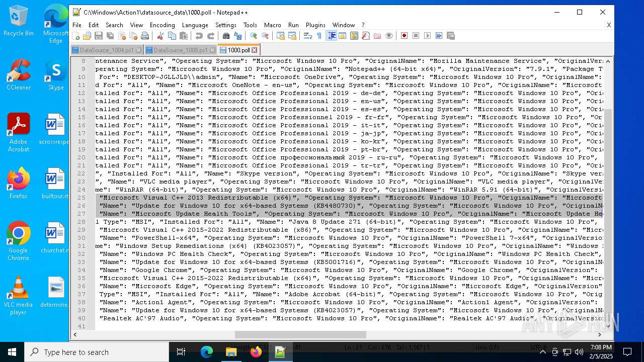644x362 pixels.
Task: Cut the selection with the scissors icon
Action: coord(160,36)
